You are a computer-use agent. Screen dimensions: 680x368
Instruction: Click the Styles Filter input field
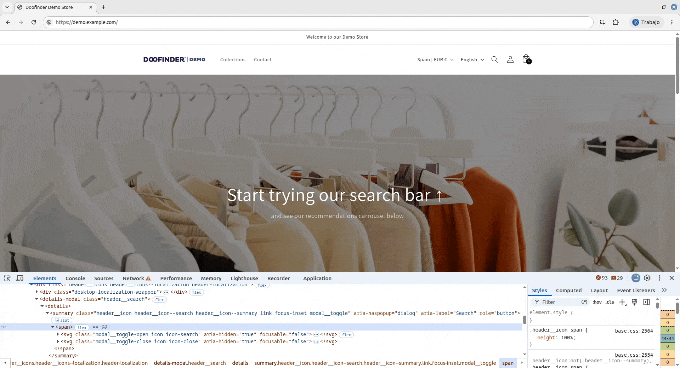point(559,302)
